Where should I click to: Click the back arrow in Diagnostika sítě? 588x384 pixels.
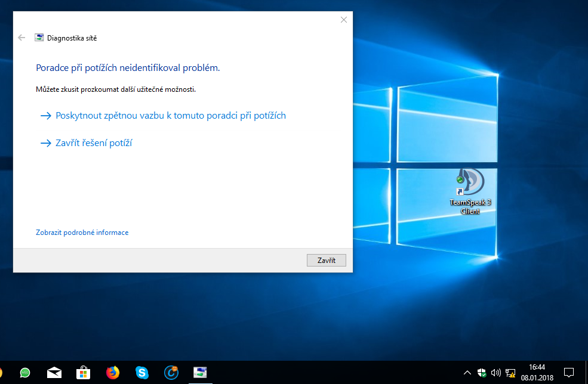coord(21,38)
